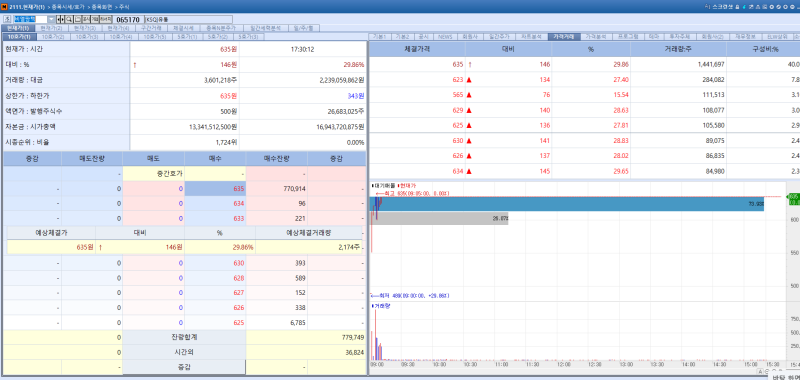Open the 프로그램 tab in right panel

pos(629,37)
